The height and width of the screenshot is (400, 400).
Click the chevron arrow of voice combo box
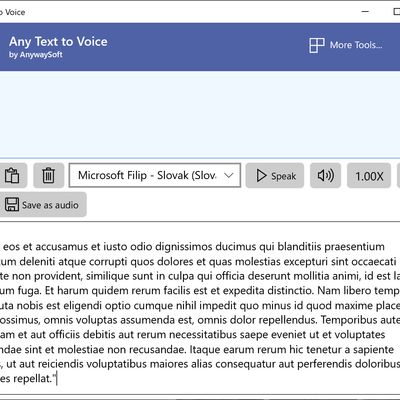click(x=229, y=175)
